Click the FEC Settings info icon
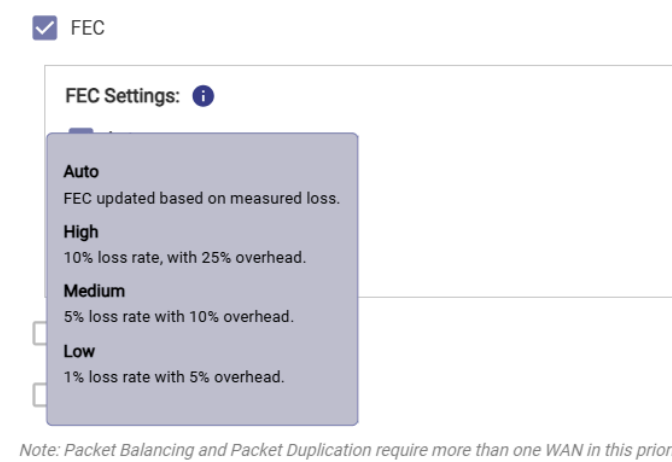This screenshot has width=672, height=462. coord(203,96)
